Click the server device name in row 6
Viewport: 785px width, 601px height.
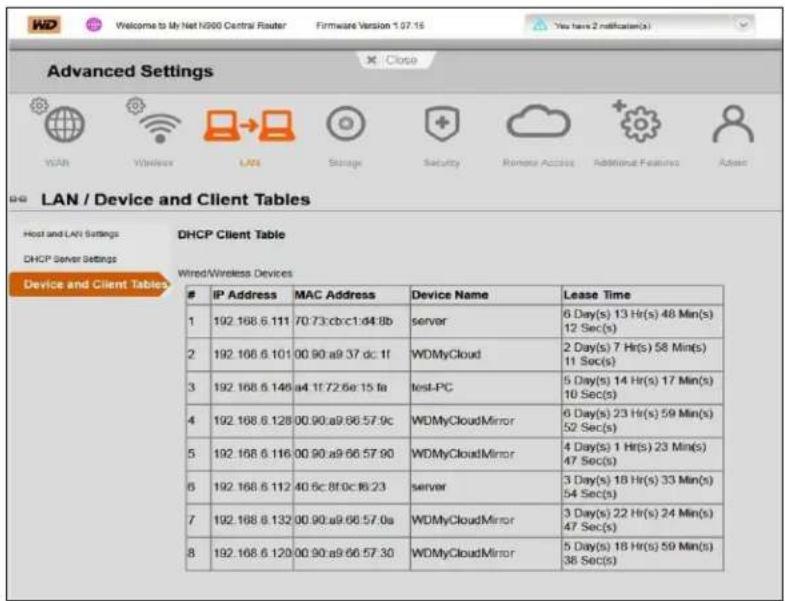coord(429,487)
